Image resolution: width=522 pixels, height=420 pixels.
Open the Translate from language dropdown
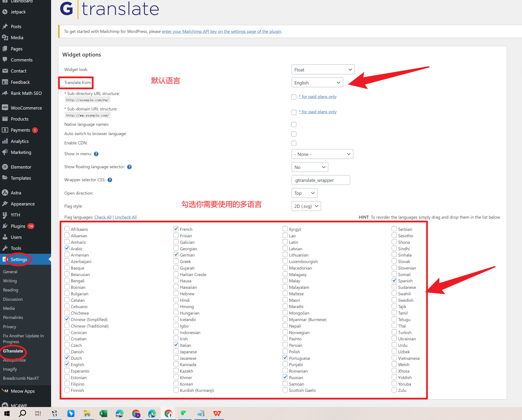click(317, 82)
